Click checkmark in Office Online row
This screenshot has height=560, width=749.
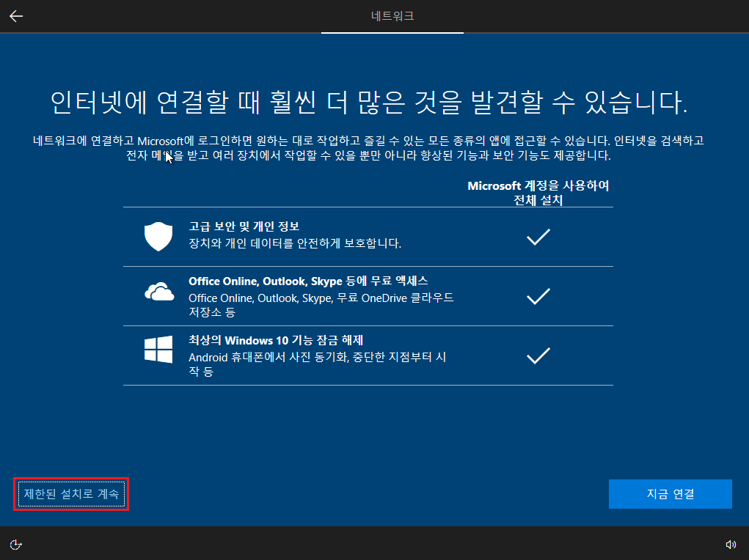[x=538, y=296]
